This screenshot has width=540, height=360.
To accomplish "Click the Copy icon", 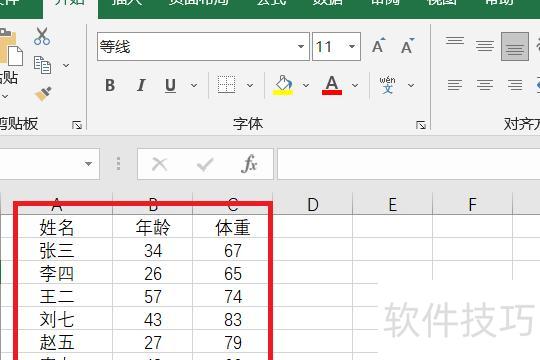I will coord(42,65).
